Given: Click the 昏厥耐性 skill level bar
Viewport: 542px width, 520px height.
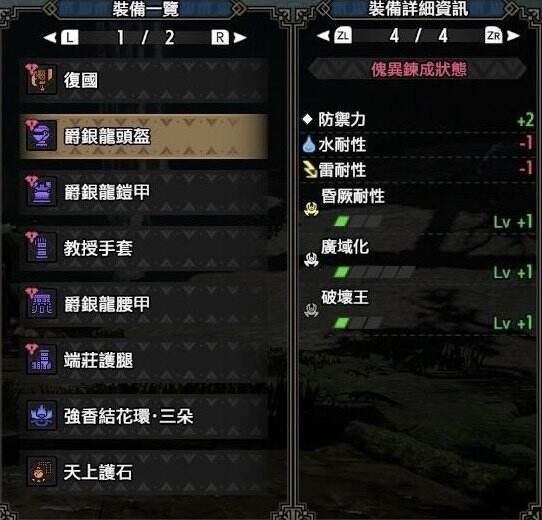Looking at the screenshot, I should [358, 221].
